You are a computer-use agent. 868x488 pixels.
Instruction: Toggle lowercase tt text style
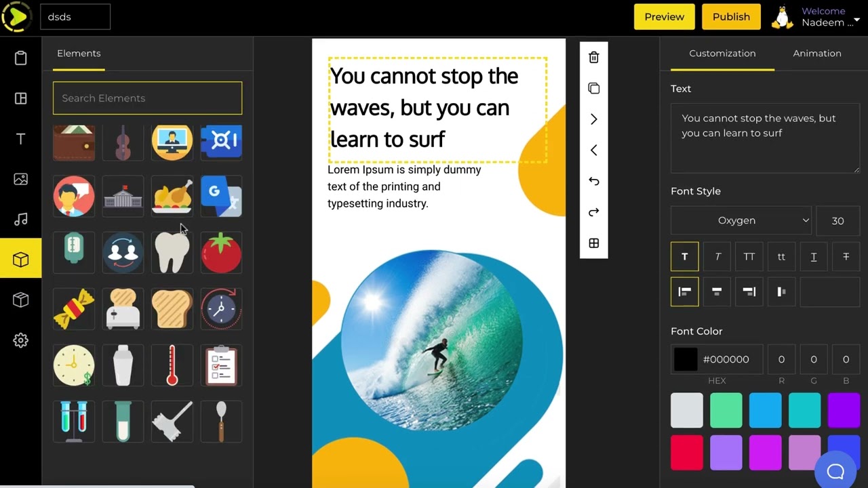(x=781, y=257)
